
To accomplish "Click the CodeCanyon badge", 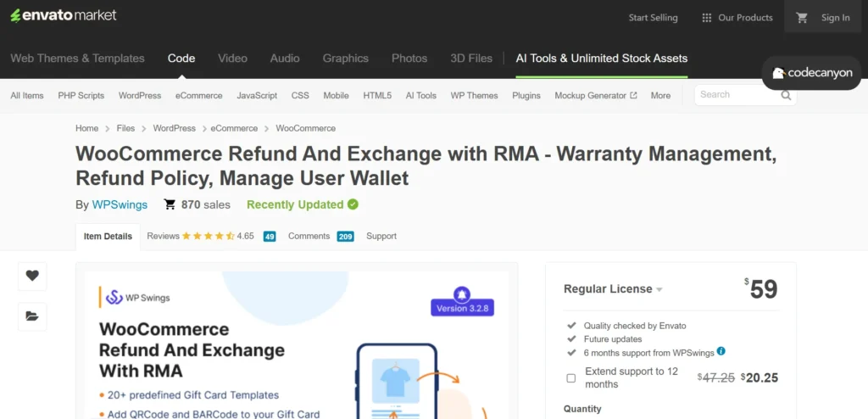I will pos(811,73).
